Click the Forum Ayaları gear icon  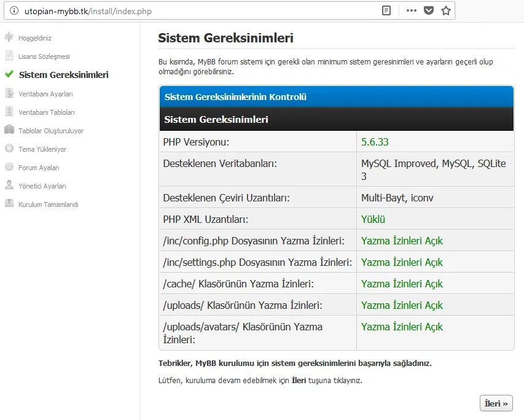[x=9, y=167]
